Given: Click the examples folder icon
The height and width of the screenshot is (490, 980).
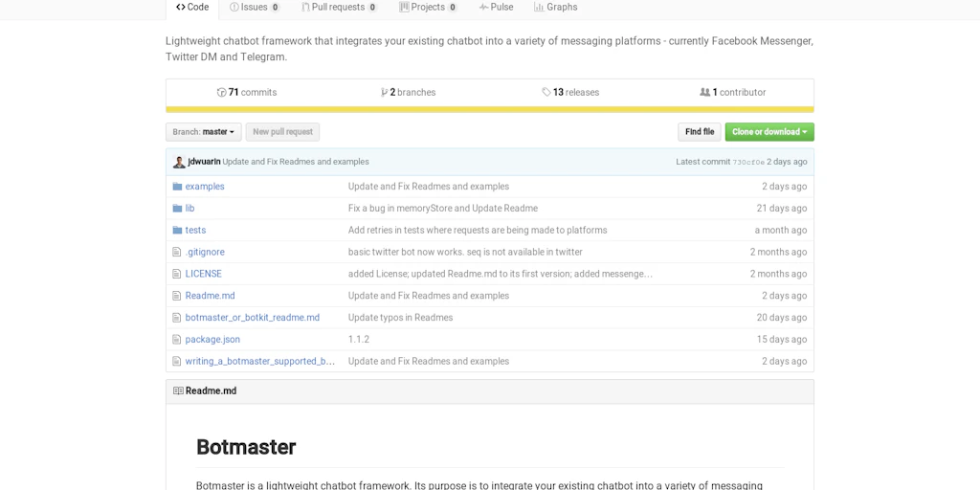Looking at the screenshot, I should coord(177,187).
